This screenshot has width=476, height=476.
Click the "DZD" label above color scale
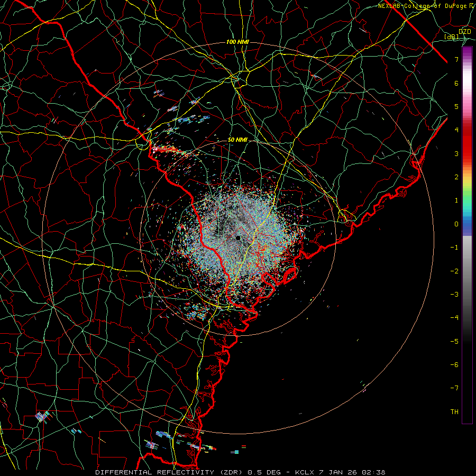[x=464, y=32]
